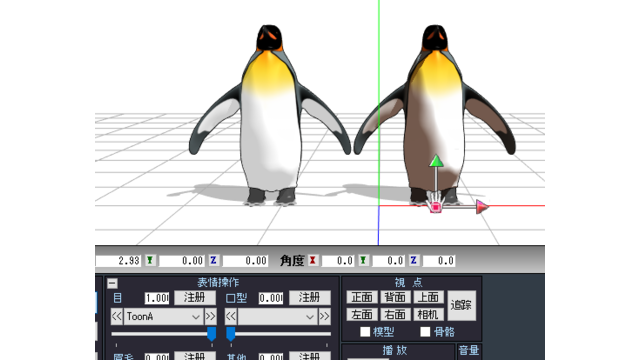Screen dimensions: 640x360
Task: Click the Y position field showing 0.00
Action: (181, 260)
